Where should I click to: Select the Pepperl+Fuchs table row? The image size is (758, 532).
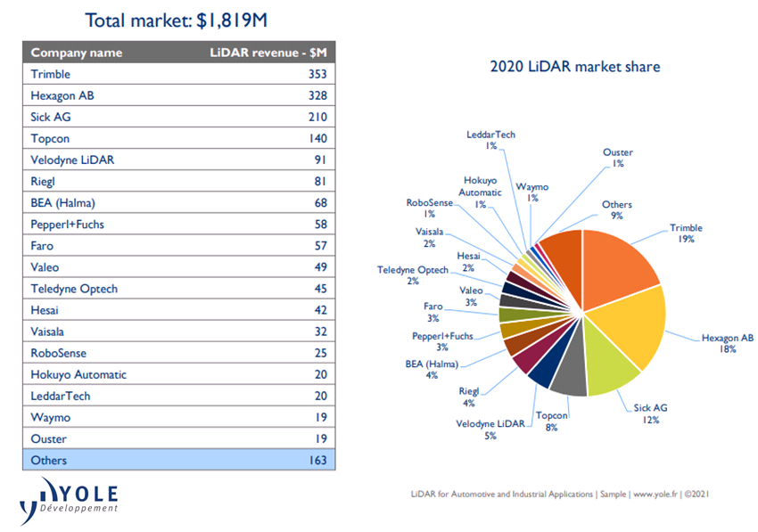pos(179,225)
